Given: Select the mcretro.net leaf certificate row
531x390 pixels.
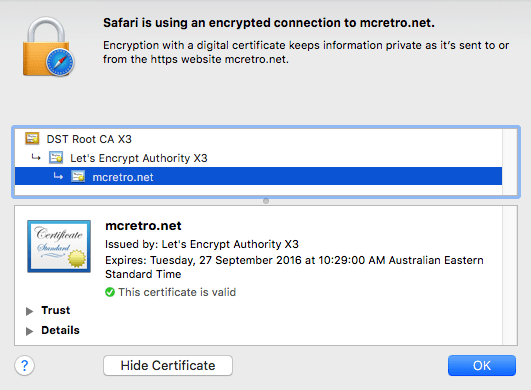Looking at the screenshot, I should click(258, 176).
